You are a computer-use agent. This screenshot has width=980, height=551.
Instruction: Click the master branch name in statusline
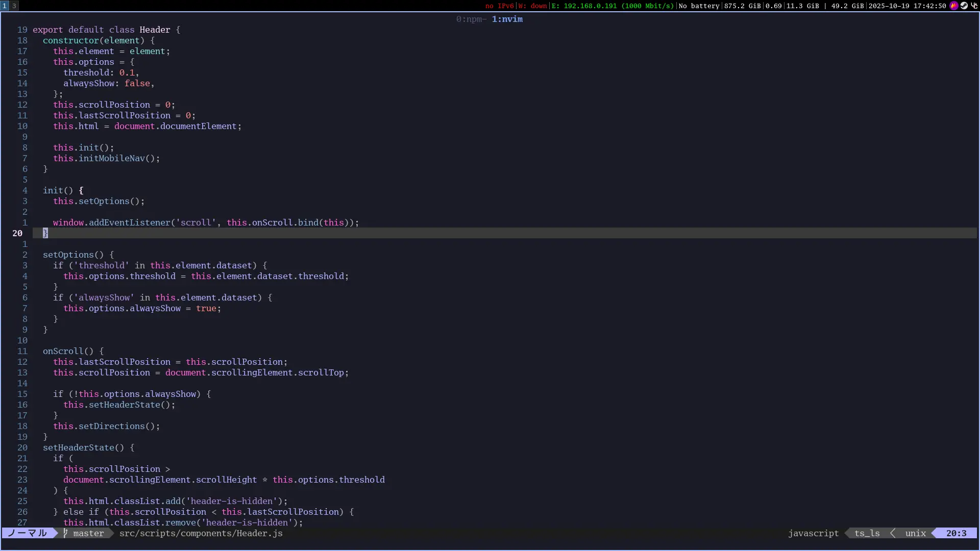(x=88, y=533)
